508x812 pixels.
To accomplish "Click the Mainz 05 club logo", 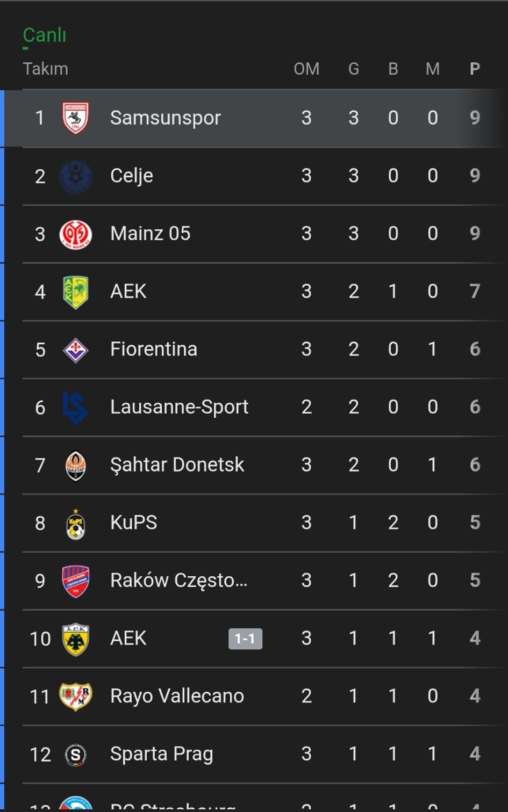I will [x=75, y=234].
